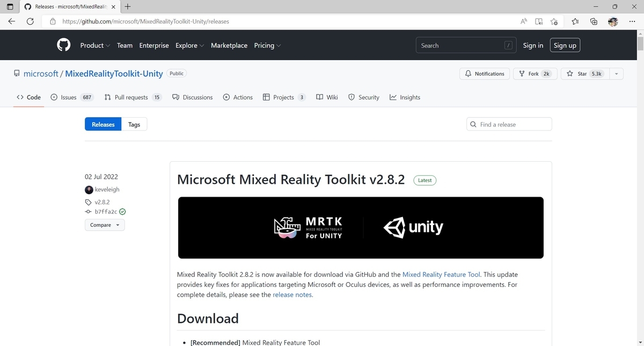644x346 pixels.
Task: Open browser settings and more menu
Action: pyautogui.click(x=632, y=21)
